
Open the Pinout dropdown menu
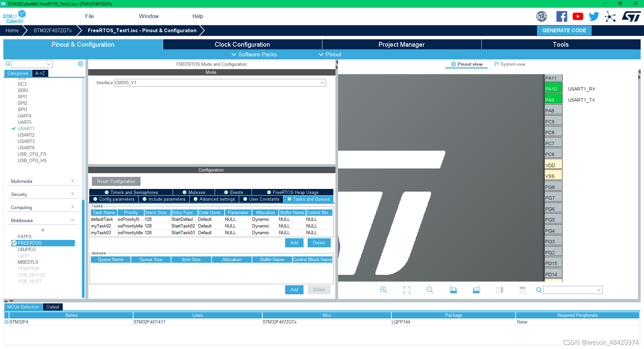tap(330, 54)
